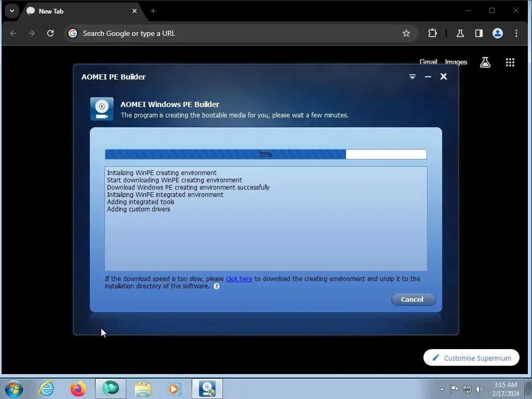
Task: Switch to AOMEI PE Builder taskbar button
Action: (x=207, y=389)
